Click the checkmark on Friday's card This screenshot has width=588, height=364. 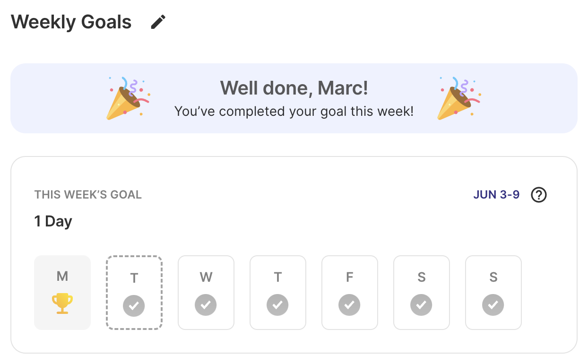click(349, 305)
